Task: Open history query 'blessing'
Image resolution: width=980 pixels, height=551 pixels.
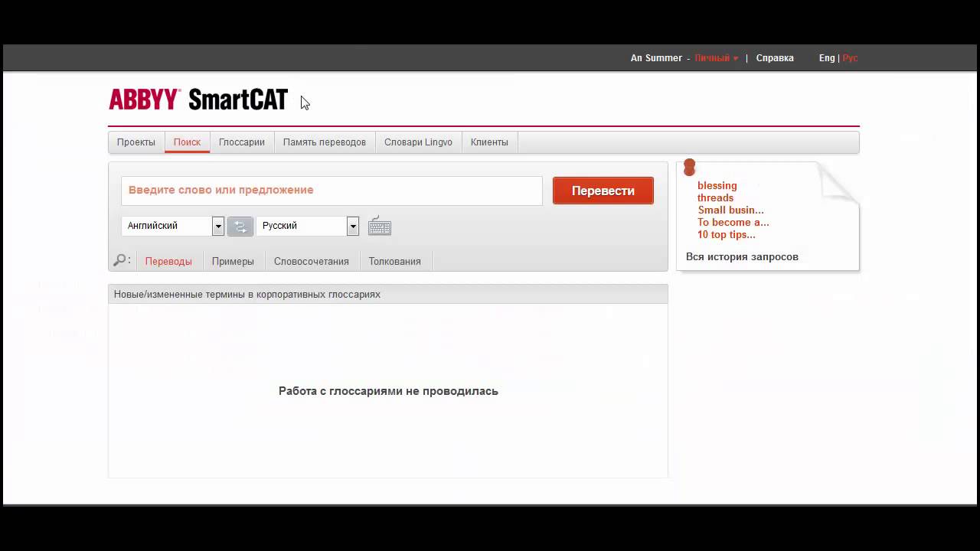Action: [x=717, y=186]
